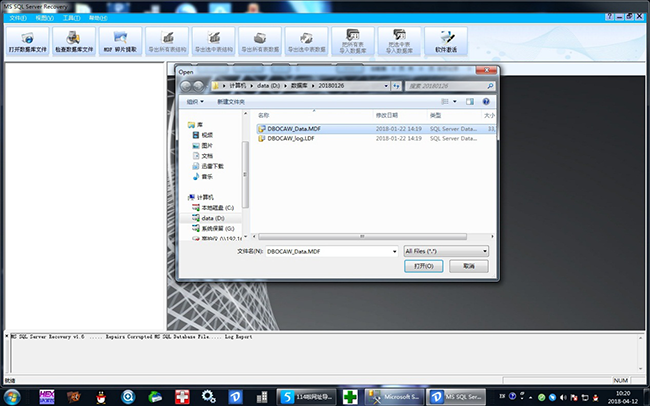Click the Back arrow in Open dialog
The image size is (650, 406).
[186, 86]
